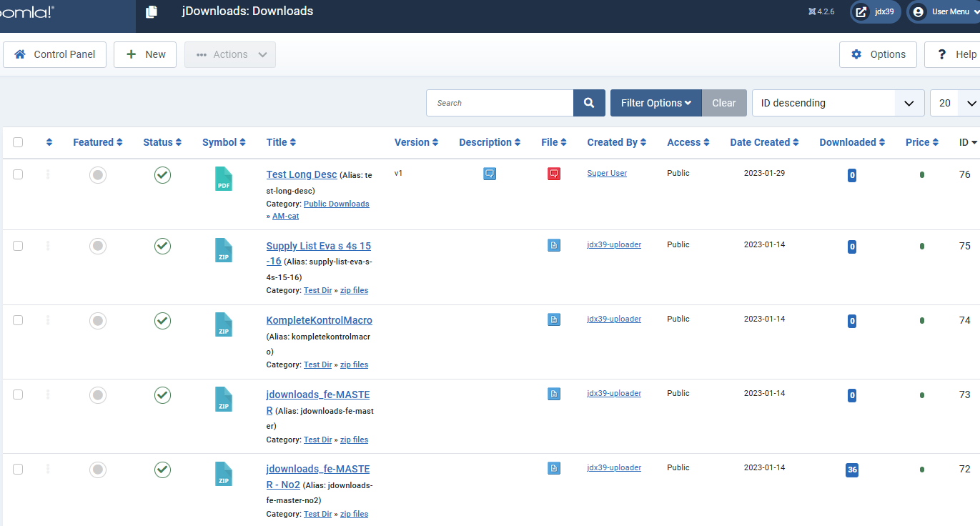Click the blue description icon of Test Long Desc
980x526 pixels.
[490, 174]
